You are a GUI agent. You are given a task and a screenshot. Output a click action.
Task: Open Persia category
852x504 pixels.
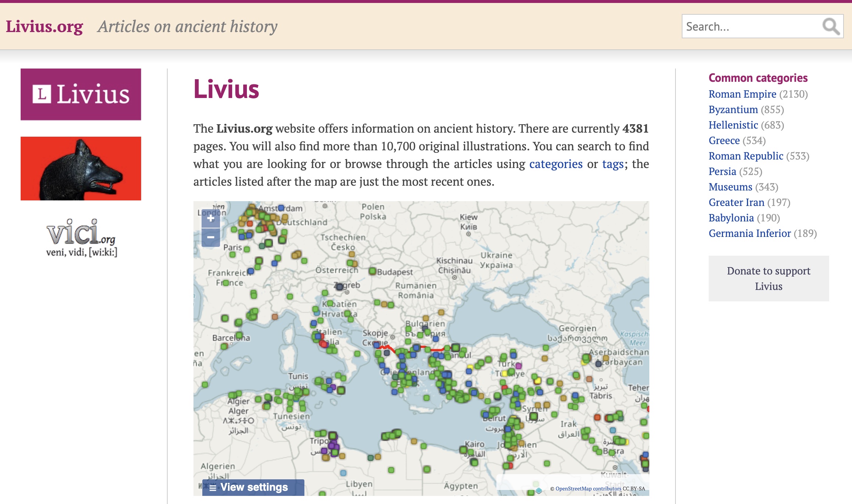[x=722, y=171]
